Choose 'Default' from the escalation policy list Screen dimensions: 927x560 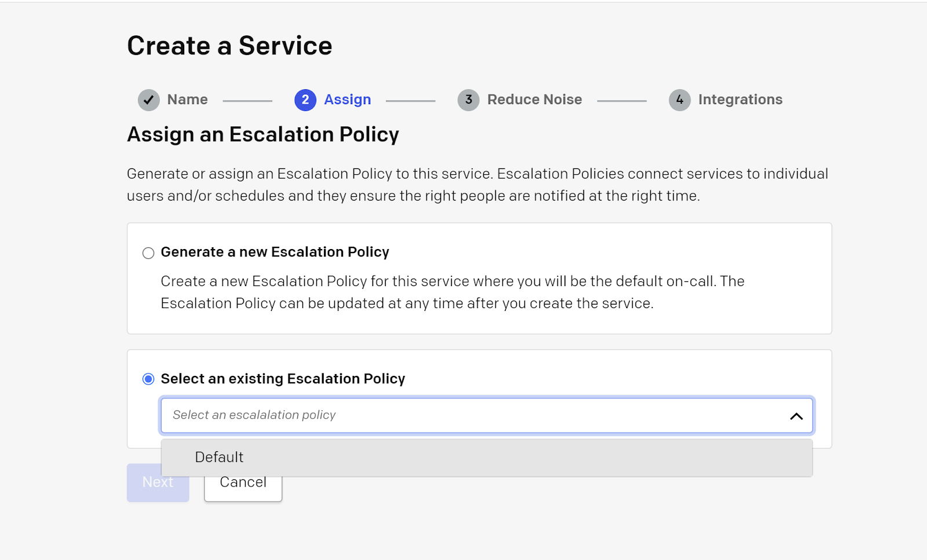pyautogui.click(x=220, y=457)
